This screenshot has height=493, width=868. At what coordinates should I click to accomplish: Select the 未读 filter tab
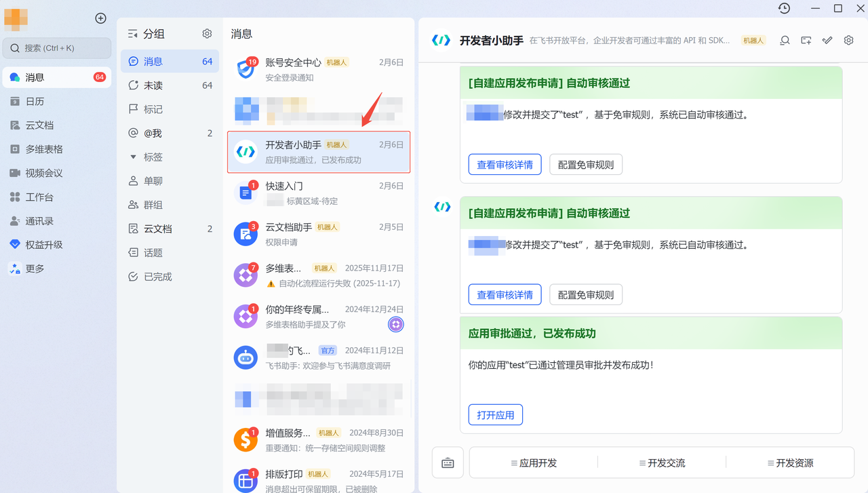click(x=153, y=85)
